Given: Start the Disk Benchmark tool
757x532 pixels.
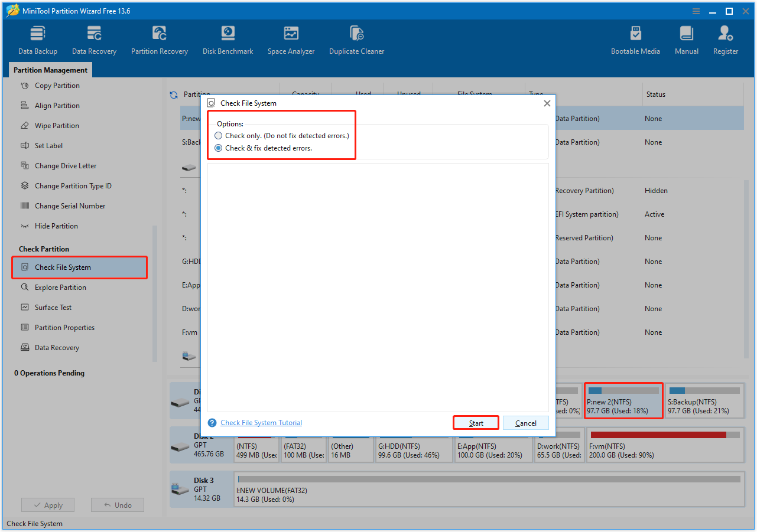Looking at the screenshot, I should tap(228, 40).
